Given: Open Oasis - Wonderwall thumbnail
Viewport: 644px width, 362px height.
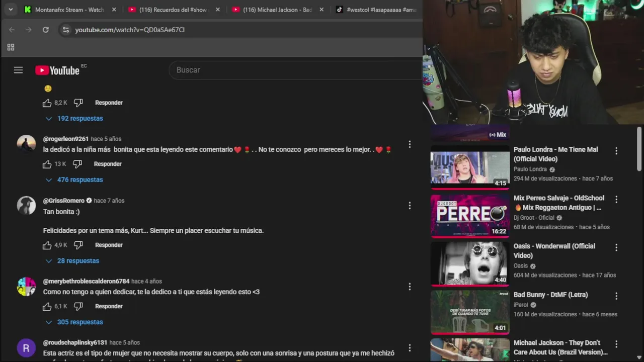Looking at the screenshot, I should point(470,264).
